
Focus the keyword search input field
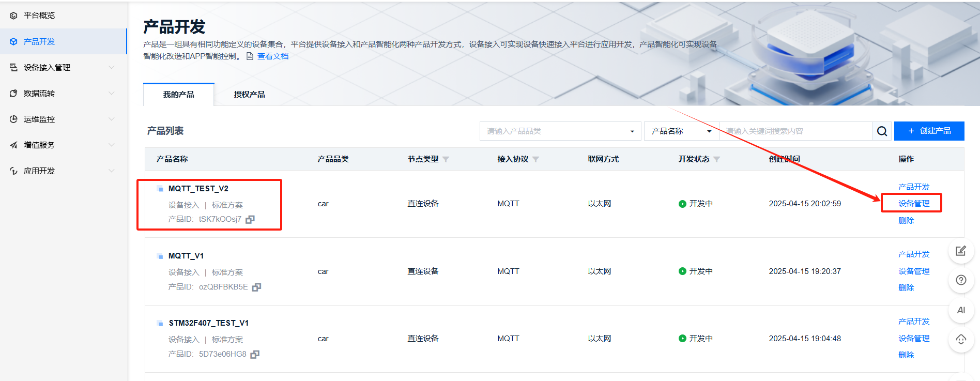tap(795, 131)
